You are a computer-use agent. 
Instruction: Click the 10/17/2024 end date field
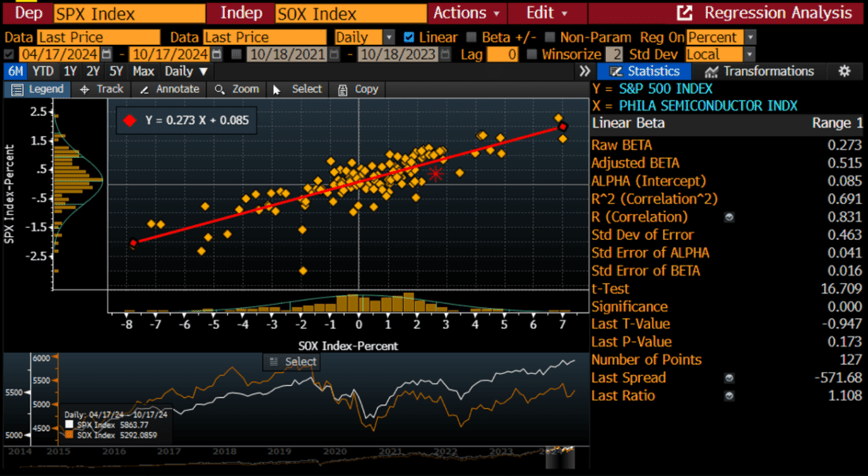click(169, 54)
